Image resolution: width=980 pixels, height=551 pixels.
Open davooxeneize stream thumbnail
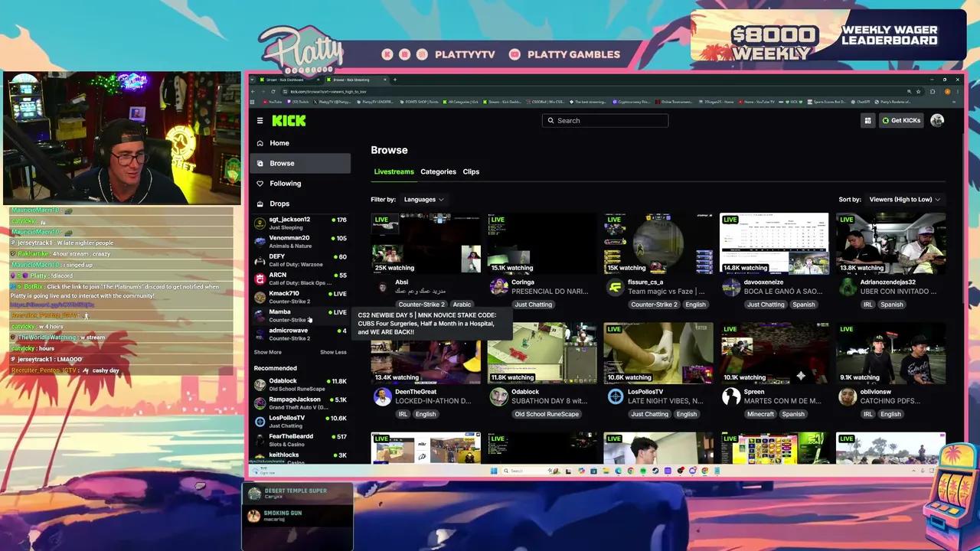pyautogui.click(x=774, y=243)
